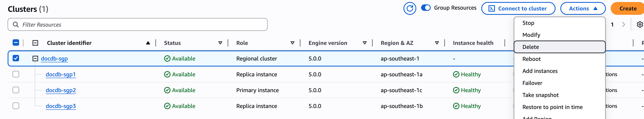This screenshot has width=644, height=119.
Task: Click Cluster identifier ascending sort arrow
Action: (148, 43)
